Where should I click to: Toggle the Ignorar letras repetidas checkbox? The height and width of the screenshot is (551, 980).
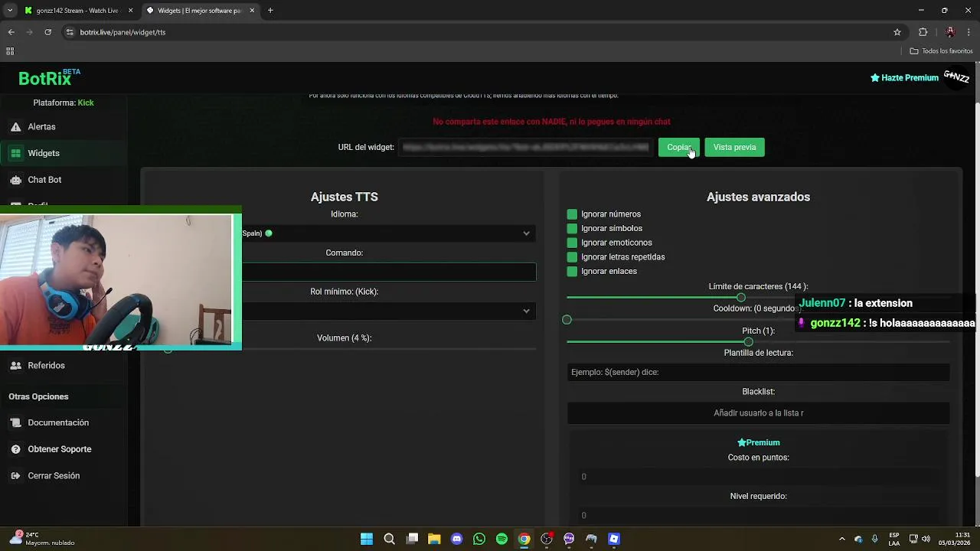click(572, 257)
